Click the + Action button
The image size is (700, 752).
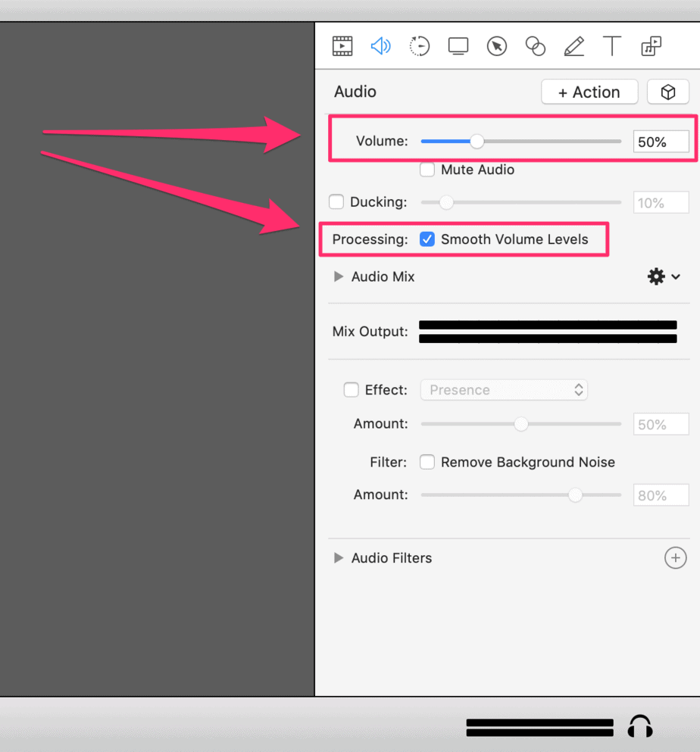(x=589, y=92)
